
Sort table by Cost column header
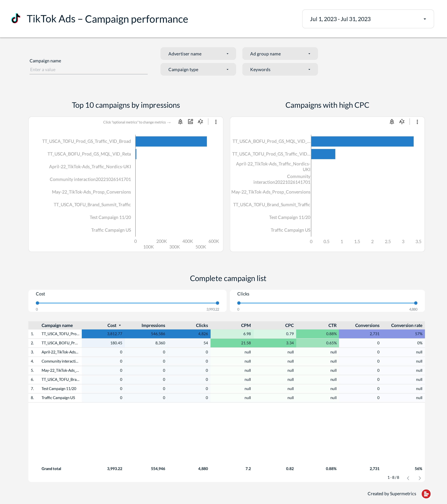(112, 326)
